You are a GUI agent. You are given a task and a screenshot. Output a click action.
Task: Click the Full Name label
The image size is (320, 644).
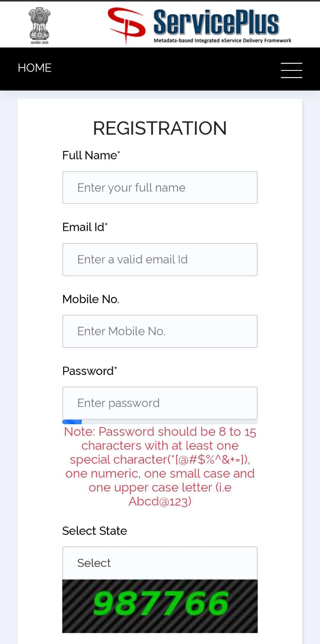91,155
